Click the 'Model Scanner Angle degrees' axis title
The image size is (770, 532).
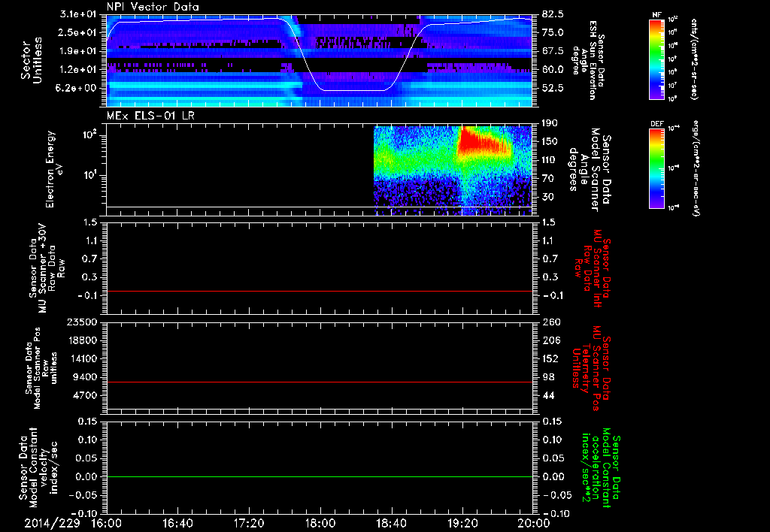click(590, 169)
